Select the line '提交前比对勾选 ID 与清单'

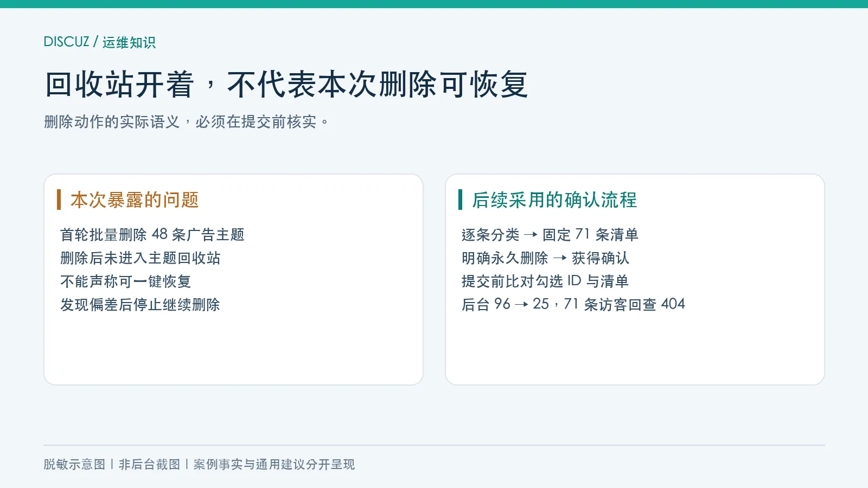pos(545,281)
